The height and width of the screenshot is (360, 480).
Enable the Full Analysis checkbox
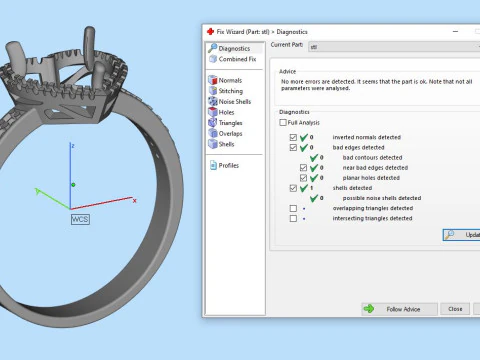(283, 122)
